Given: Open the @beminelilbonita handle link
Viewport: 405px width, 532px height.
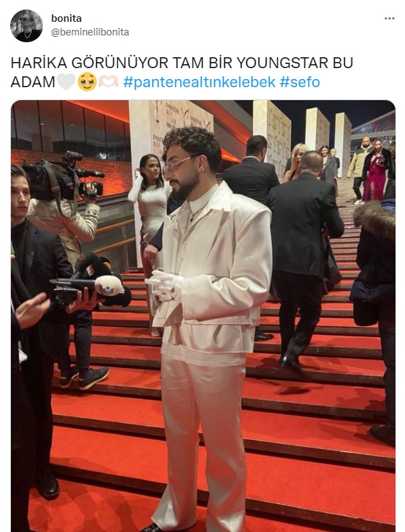Looking at the screenshot, I should [x=90, y=32].
